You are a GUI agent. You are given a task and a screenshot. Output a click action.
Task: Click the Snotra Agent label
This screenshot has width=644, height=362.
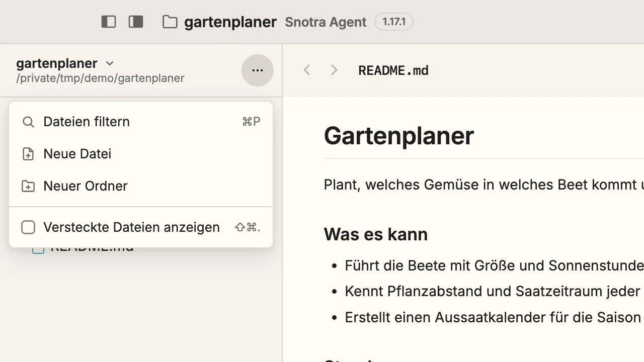[x=326, y=22]
